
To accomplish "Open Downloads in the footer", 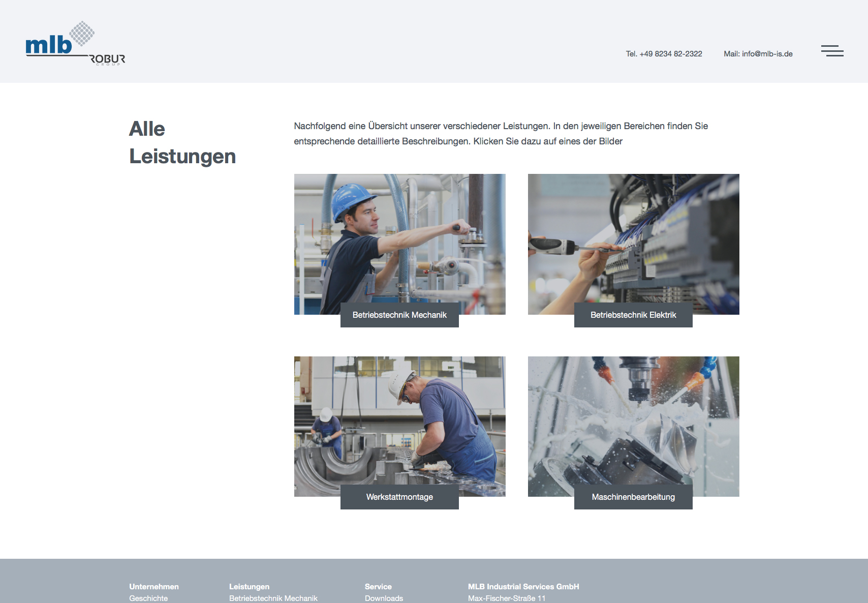I will [384, 598].
